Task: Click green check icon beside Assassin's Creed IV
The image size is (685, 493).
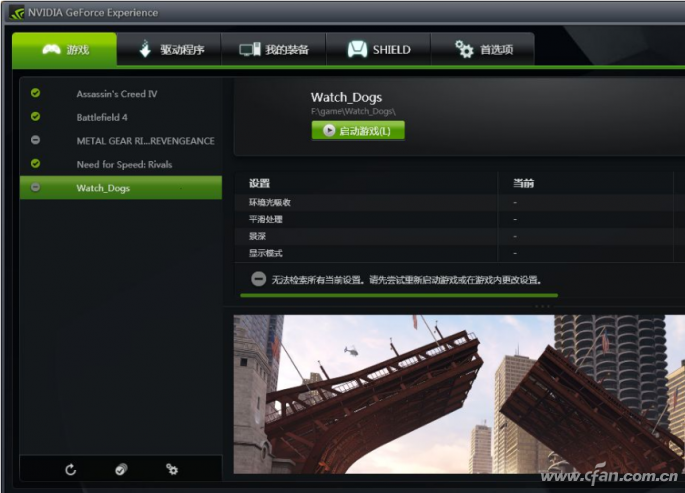Action: tap(35, 93)
